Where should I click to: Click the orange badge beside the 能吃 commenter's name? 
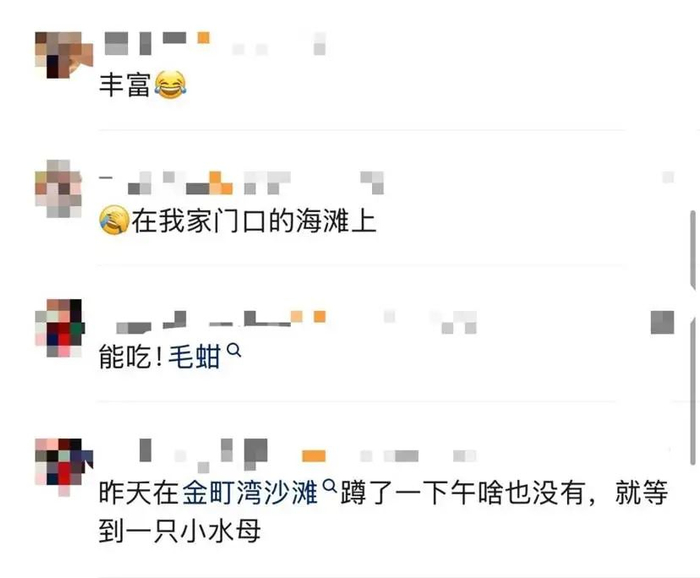[x=319, y=316]
